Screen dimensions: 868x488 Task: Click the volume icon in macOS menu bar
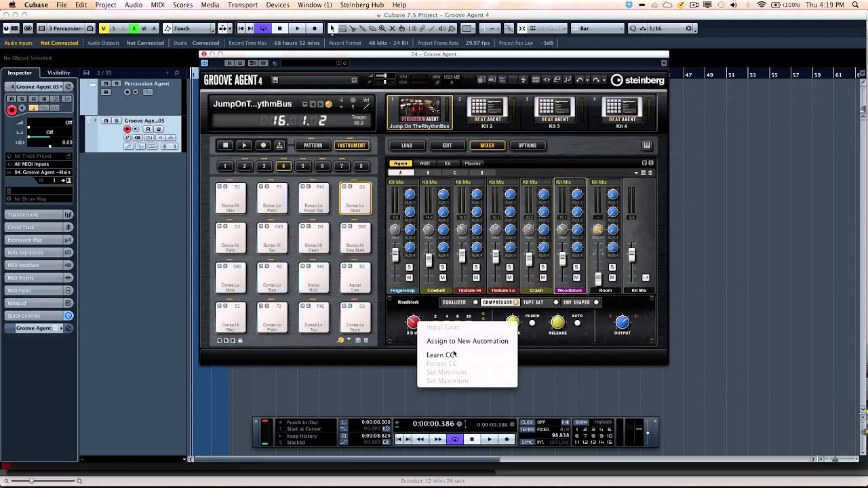[733, 5]
